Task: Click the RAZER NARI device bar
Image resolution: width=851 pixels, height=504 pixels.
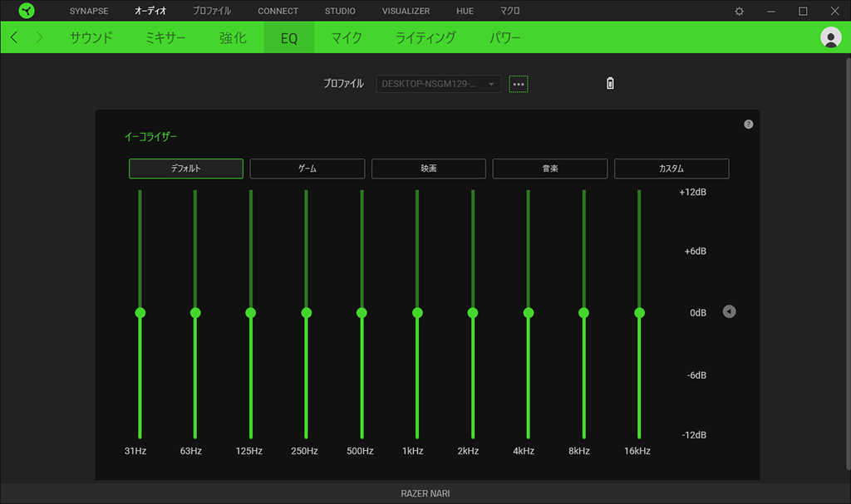Action: tap(425, 493)
